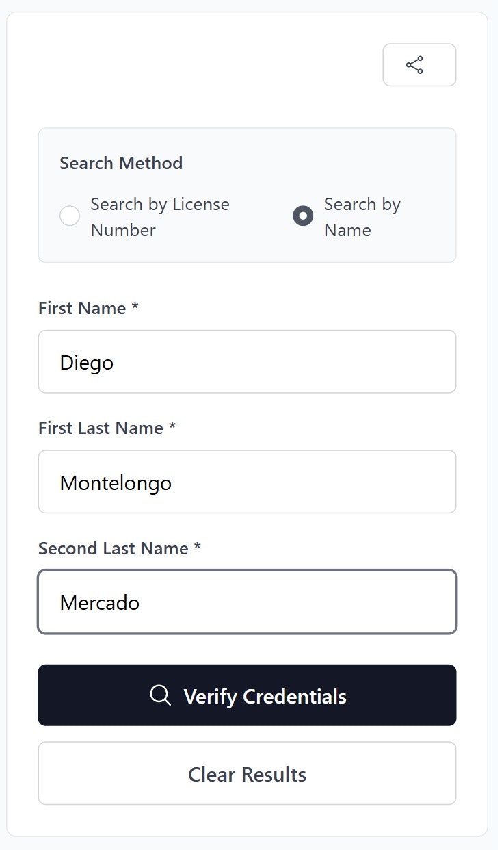Click the share icon to share this verification form
The image size is (504, 850).
419,64
